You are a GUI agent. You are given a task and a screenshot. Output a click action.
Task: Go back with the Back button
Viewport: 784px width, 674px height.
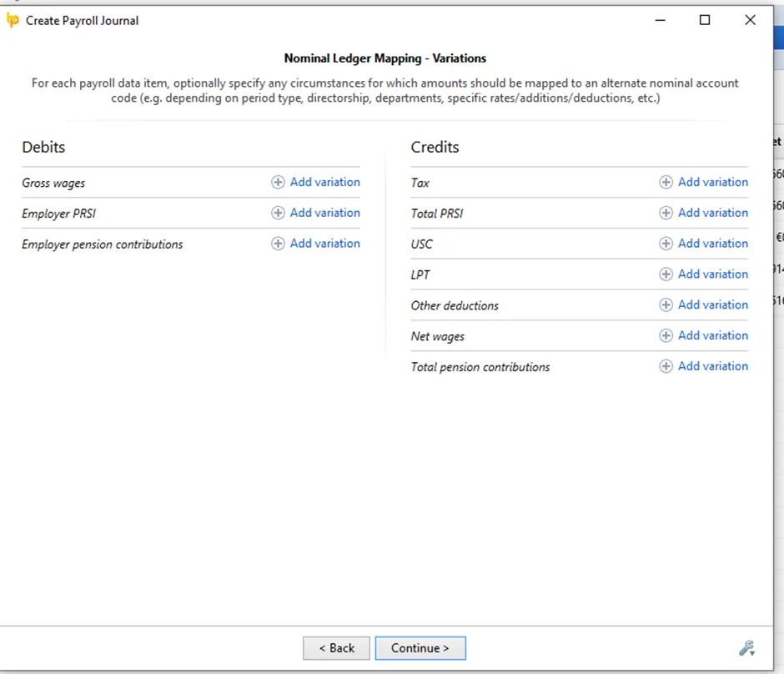(336, 648)
